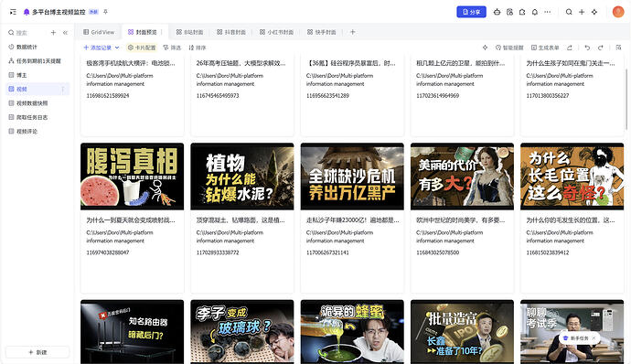Open the 李子变成玻璃球 cover thumbnail

coord(242,332)
